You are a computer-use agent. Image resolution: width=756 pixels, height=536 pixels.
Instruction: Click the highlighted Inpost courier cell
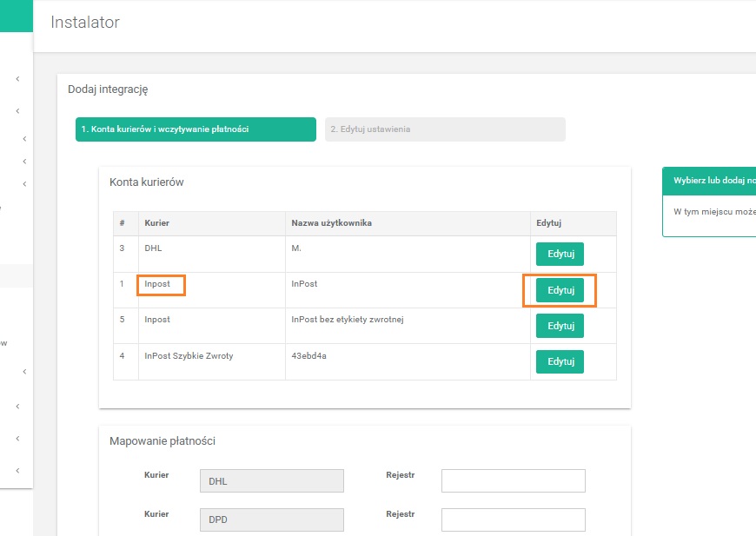[160, 284]
